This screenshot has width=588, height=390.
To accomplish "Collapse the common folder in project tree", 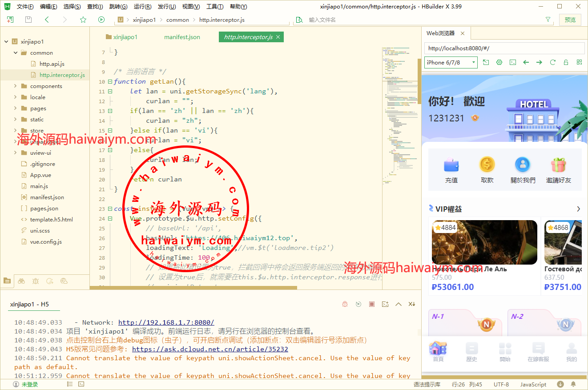I will point(16,53).
